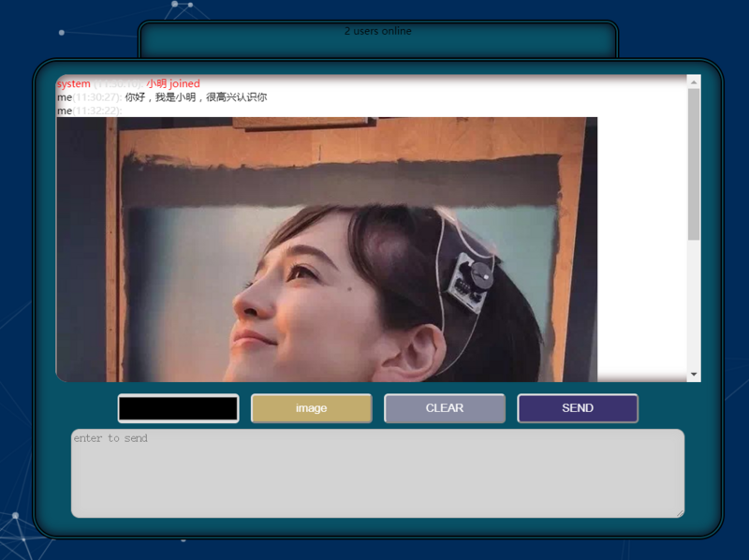Click the chat scrollbar up arrow
Screen dimensions: 749x560
(694, 82)
